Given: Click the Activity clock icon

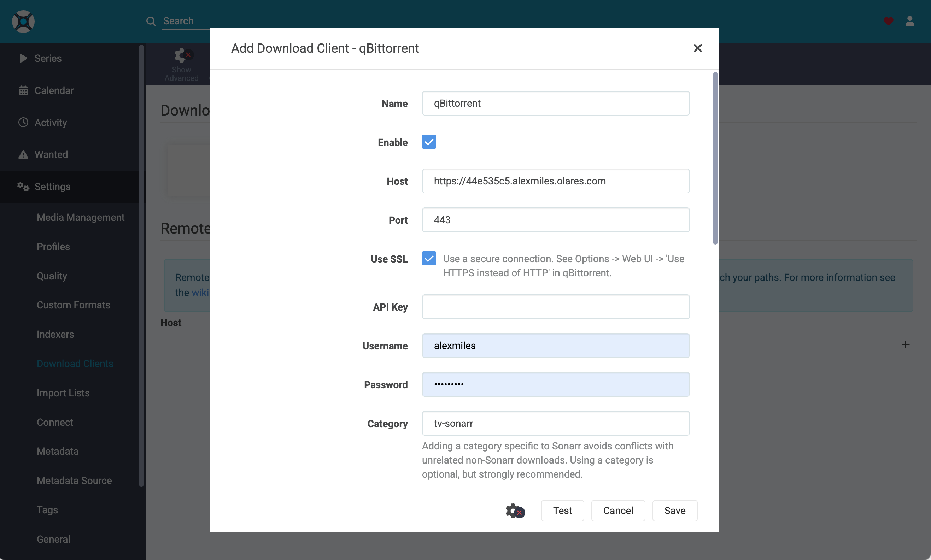Looking at the screenshot, I should (x=23, y=122).
